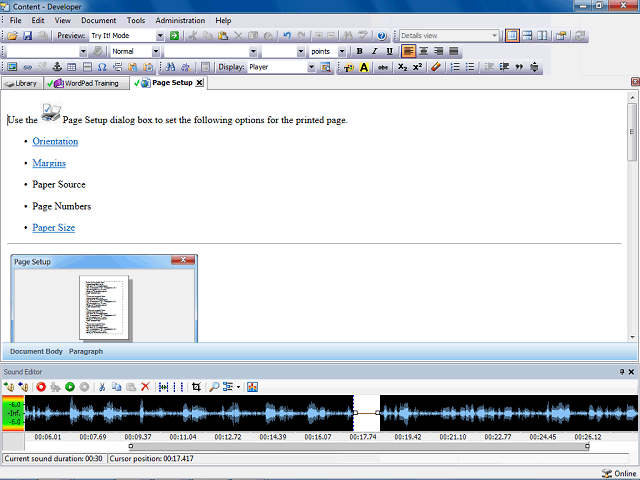Expand the Sound Editor options dropdown arrow
The width and height of the screenshot is (640, 480).
point(238,387)
